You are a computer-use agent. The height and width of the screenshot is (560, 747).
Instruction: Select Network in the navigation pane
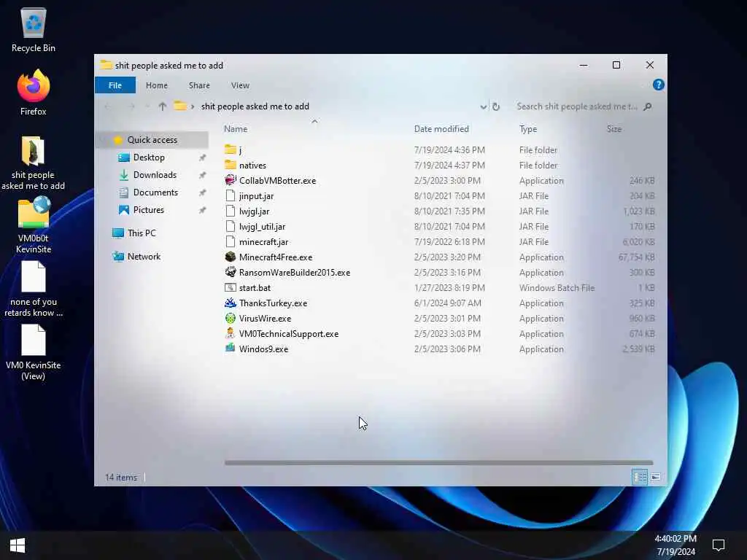pyautogui.click(x=144, y=256)
